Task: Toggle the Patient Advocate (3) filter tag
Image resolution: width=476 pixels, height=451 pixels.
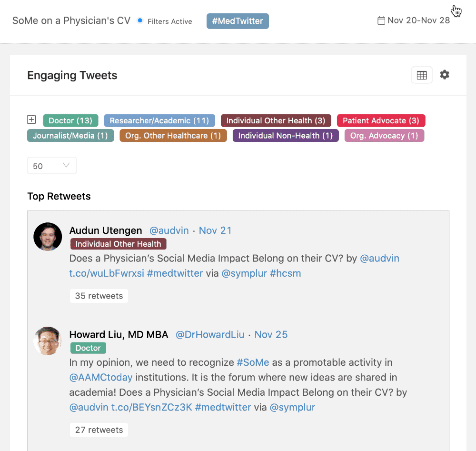Action: click(x=381, y=120)
